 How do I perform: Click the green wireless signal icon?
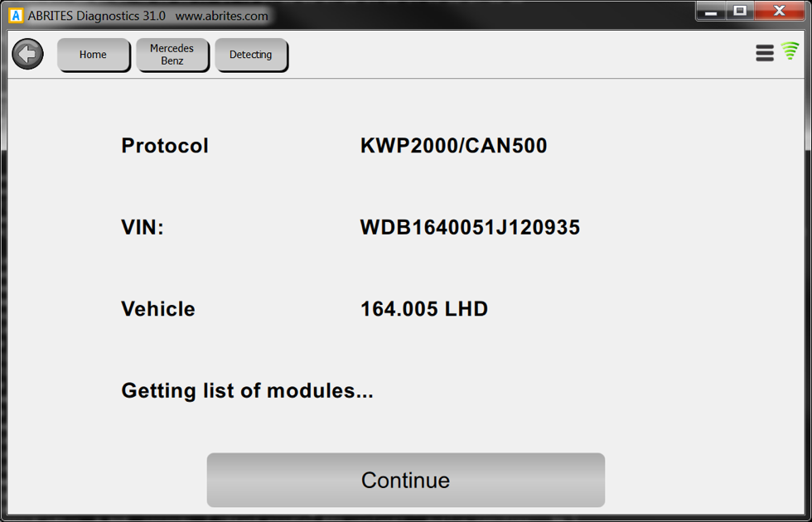coord(790,51)
